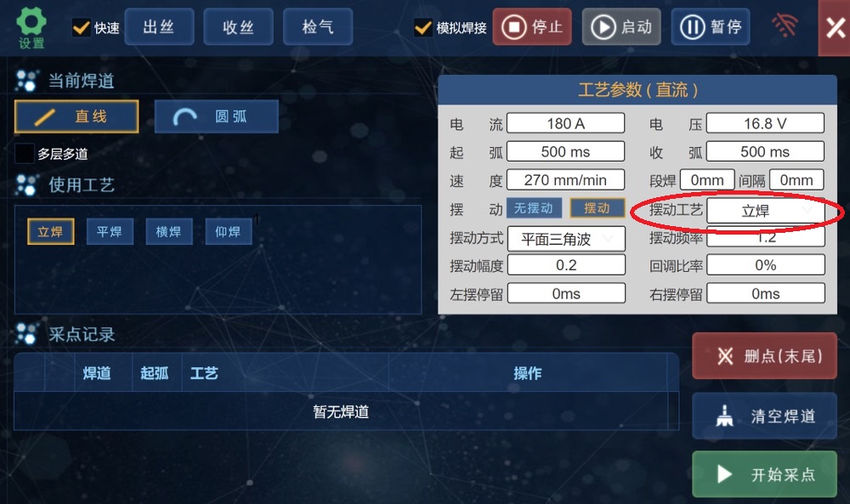This screenshot has height=504, width=850.
Task: Click 清空焊道 clear weld passes button
Action: (764, 416)
